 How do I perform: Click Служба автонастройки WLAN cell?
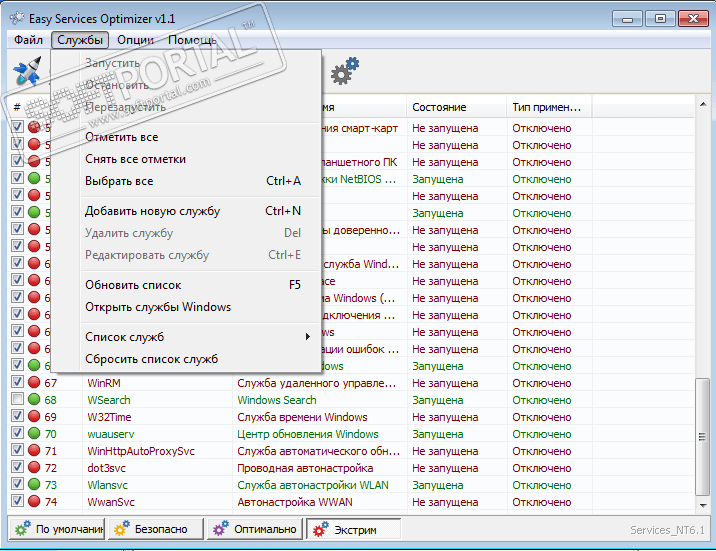pos(313,485)
